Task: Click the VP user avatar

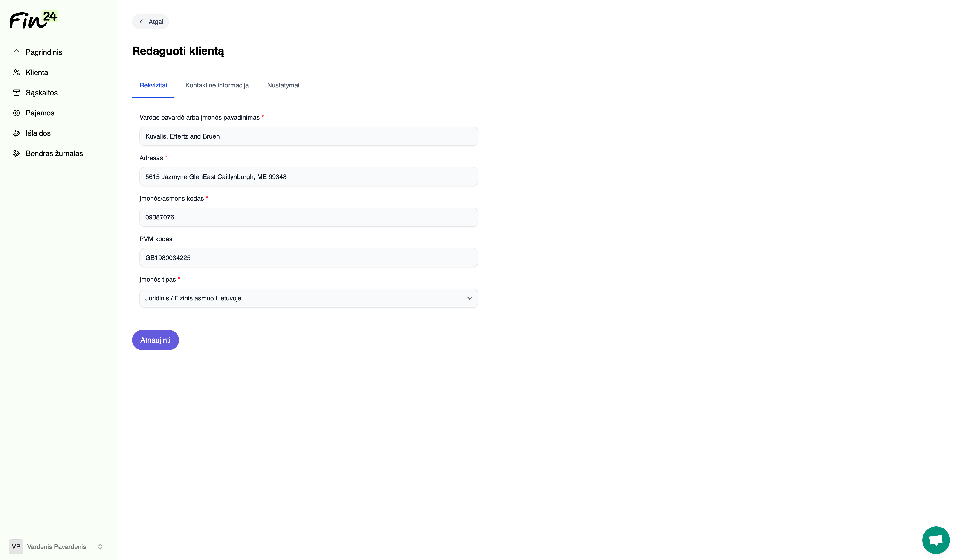Action: tap(16, 546)
